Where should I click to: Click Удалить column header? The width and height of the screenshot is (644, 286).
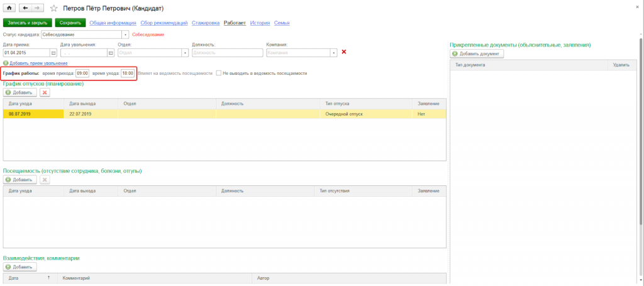point(621,65)
